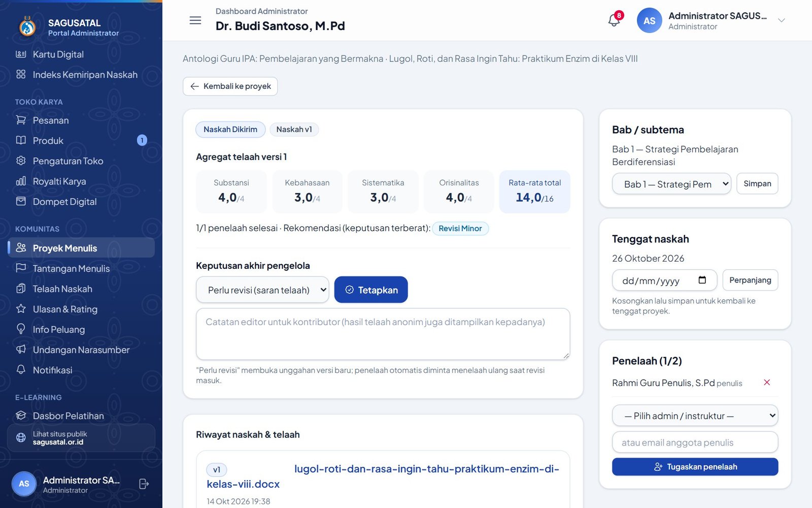Click the SAGUSATAL logo icon
The height and width of the screenshot is (508, 812).
[27, 26]
